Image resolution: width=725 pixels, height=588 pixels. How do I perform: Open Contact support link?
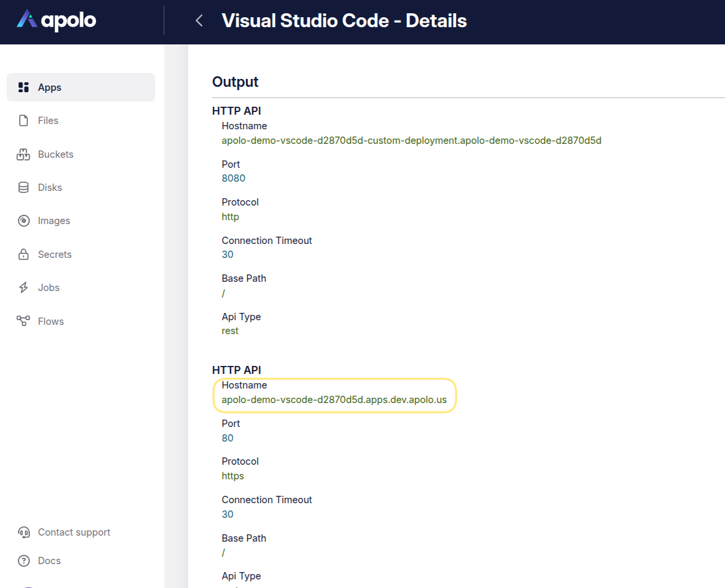(x=74, y=532)
